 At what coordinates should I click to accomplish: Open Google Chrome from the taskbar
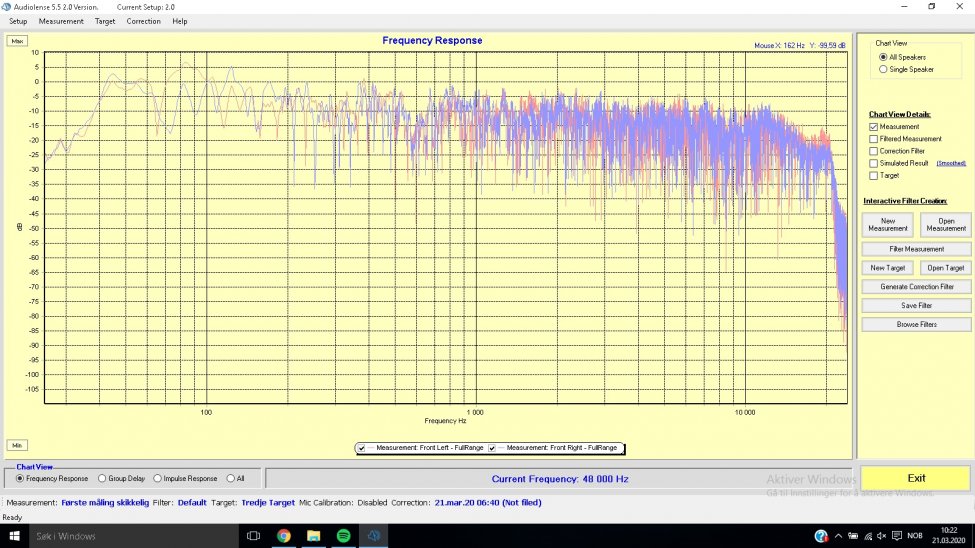click(283, 536)
